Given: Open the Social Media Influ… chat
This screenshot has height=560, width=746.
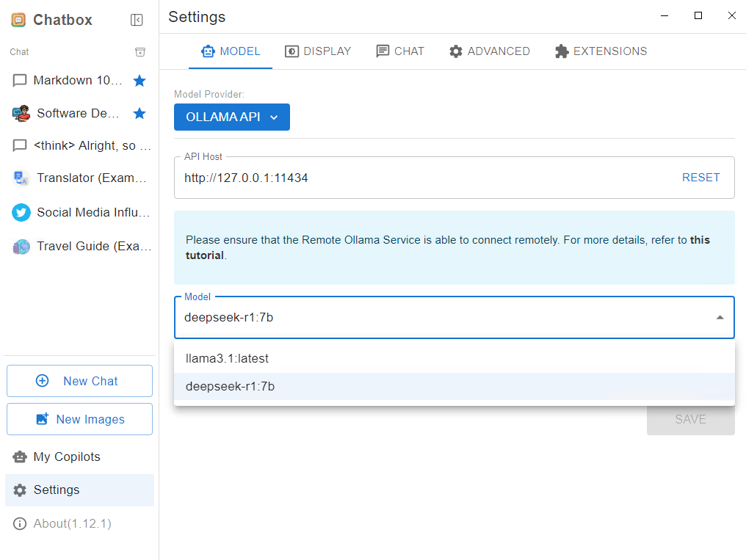Looking at the screenshot, I should (x=79, y=213).
